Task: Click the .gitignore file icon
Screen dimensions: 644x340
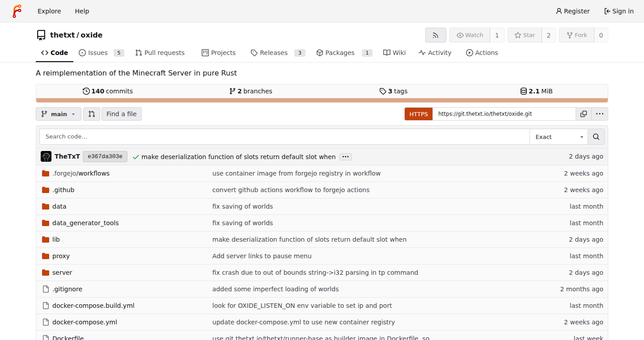Action: 46,289
